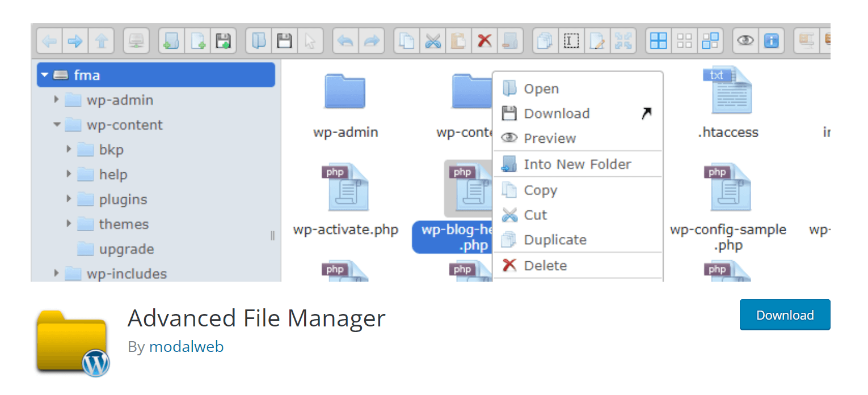Select the wp-config-sample.php file
The width and height of the screenshot is (868, 395).
coord(728,207)
